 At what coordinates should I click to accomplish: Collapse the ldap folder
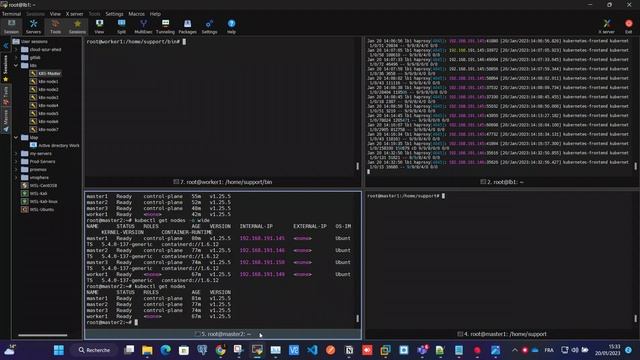pyautogui.click(x=16, y=138)
